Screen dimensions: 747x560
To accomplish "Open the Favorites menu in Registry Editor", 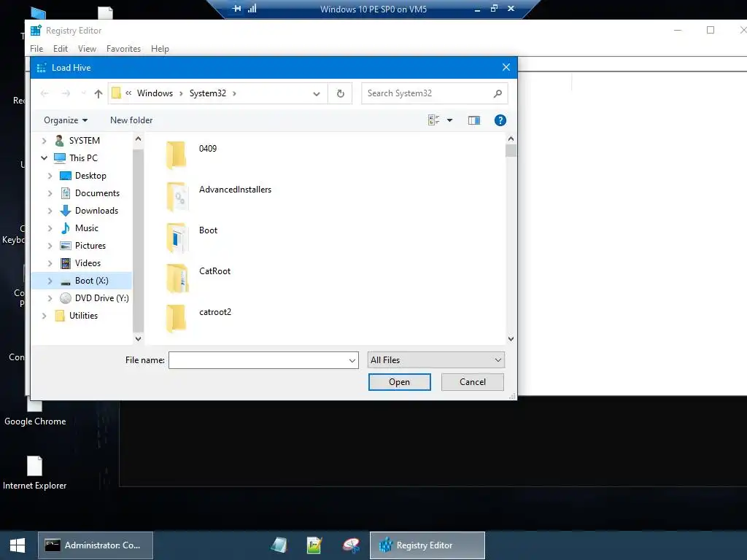I will click(123, 49).
